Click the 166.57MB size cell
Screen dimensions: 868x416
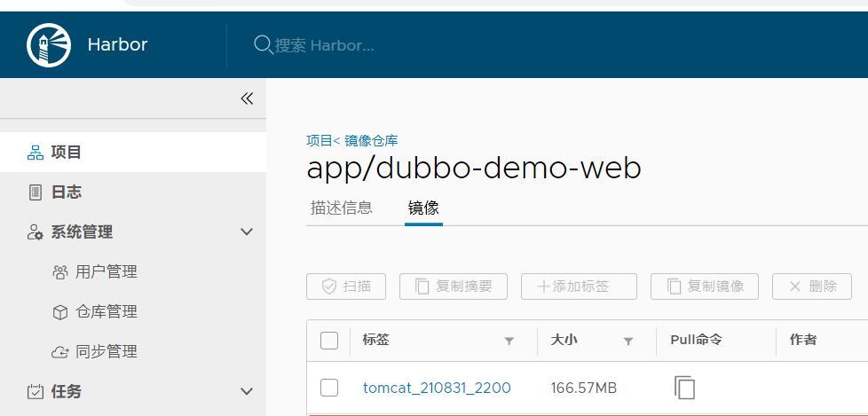click(583, 388)
